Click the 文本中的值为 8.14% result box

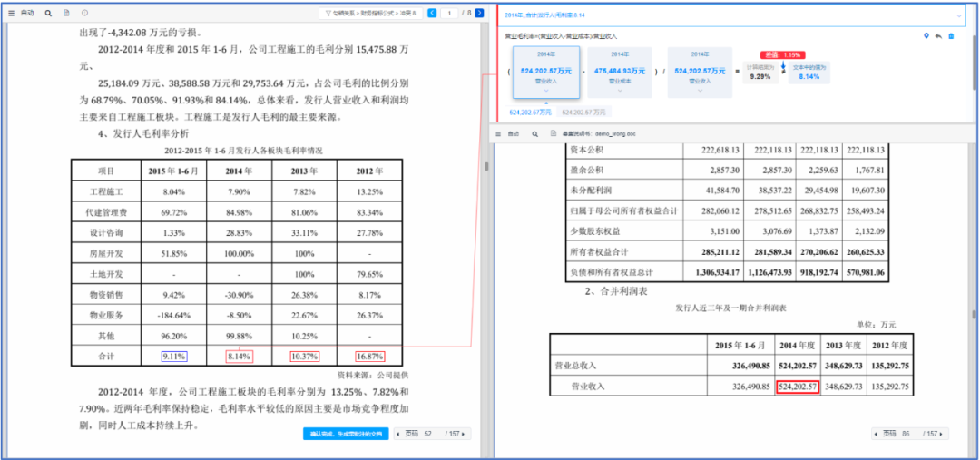[x=808, y=73]
